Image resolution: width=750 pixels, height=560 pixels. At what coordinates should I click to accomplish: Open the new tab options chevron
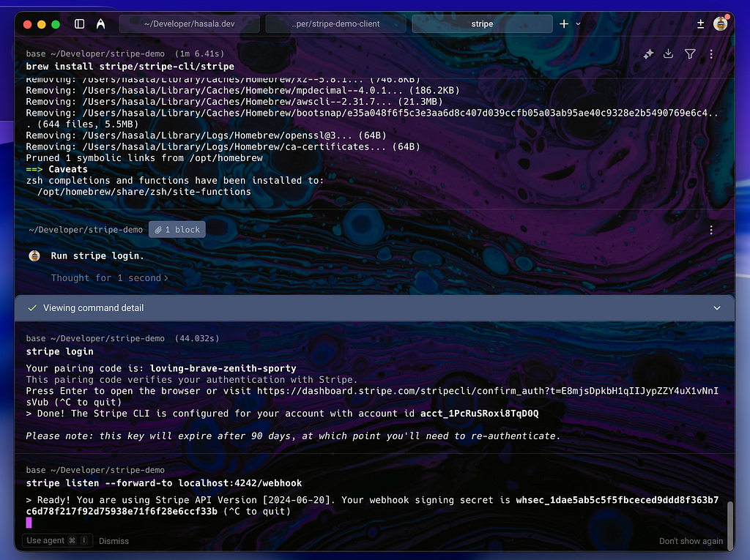578,24
